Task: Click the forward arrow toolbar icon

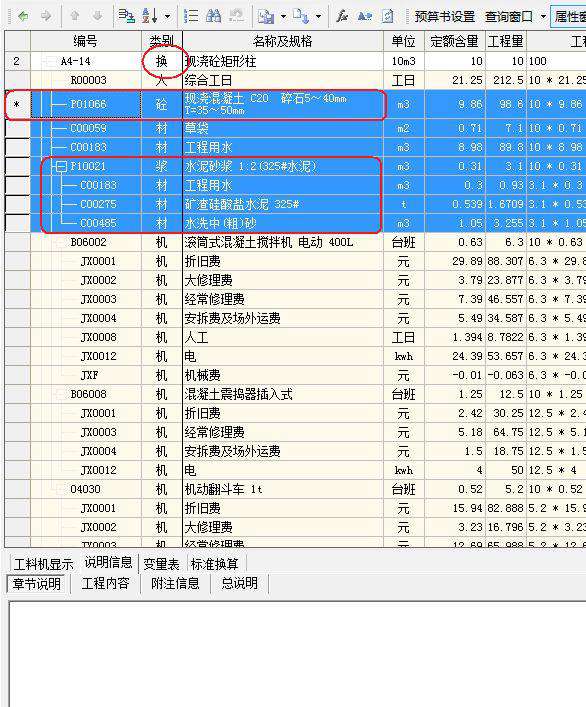Action: click(46, 17)
